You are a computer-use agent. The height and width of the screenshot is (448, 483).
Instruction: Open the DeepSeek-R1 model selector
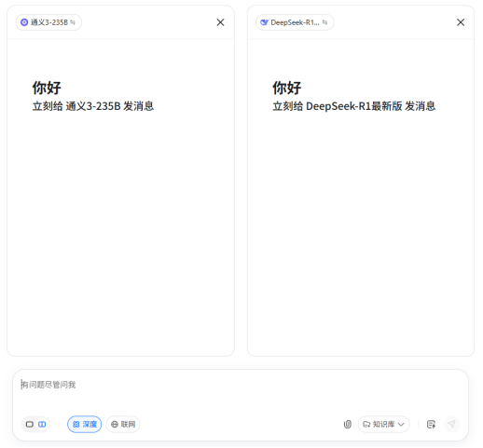point(295,22)
